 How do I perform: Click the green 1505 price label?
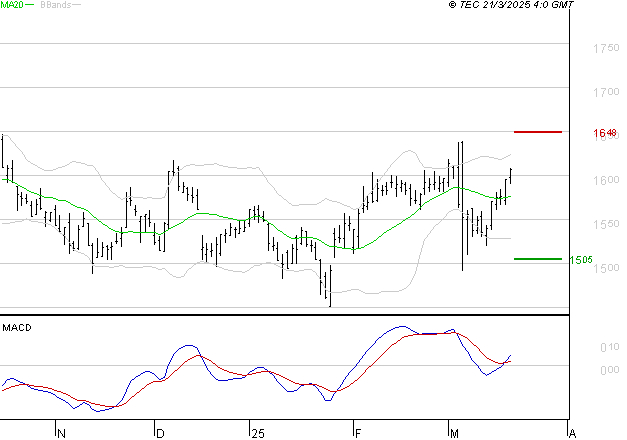coord(581,260)
